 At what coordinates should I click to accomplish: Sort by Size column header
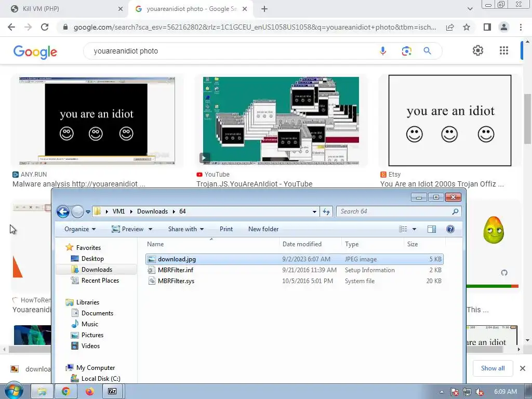(424, 244)
